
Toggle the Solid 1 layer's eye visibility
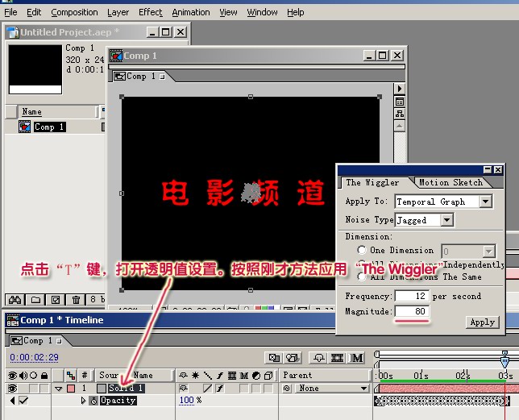(13, 389)
